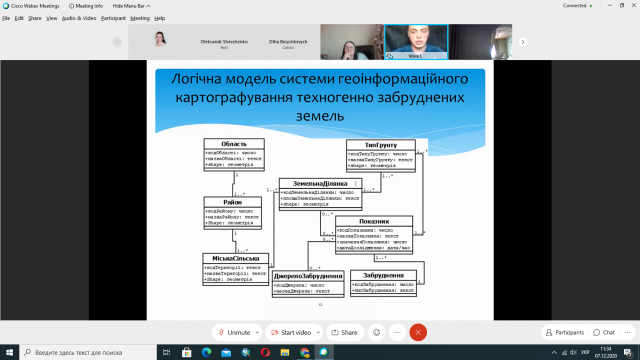640x360 pixels.
Task: Click the taskbar search field
Action: (x=88, y=352)
